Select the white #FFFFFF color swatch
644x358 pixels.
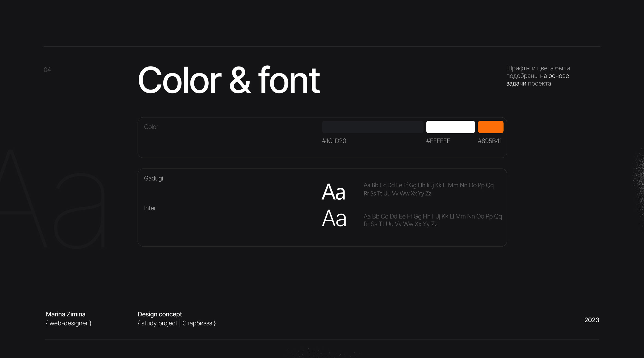450,127
